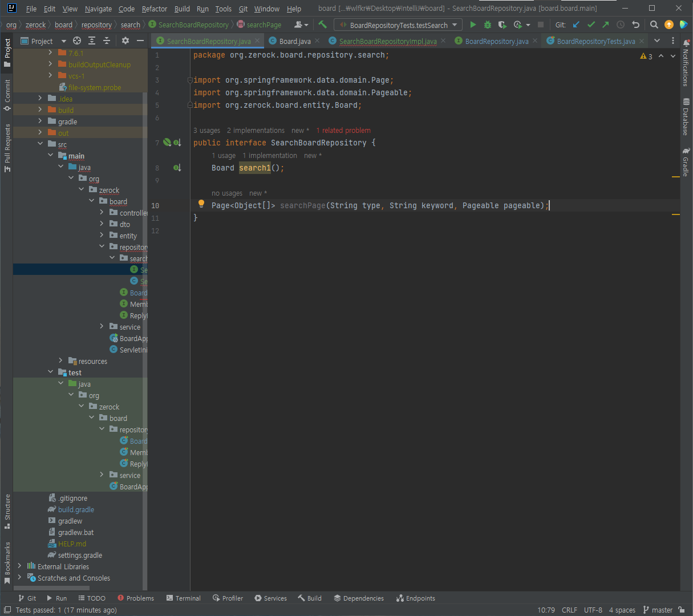Open the File menu

31,9
